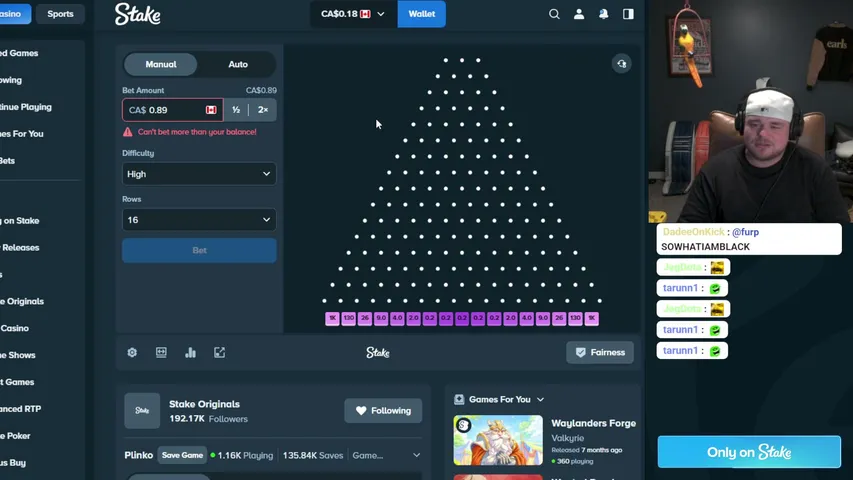Click the Waylanders Forge title

594,423
